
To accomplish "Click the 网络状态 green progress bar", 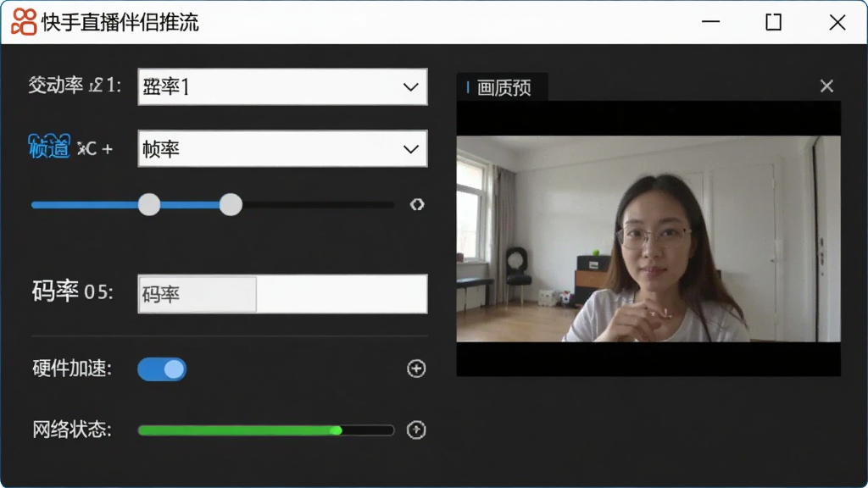I will (x=265, y=430).
